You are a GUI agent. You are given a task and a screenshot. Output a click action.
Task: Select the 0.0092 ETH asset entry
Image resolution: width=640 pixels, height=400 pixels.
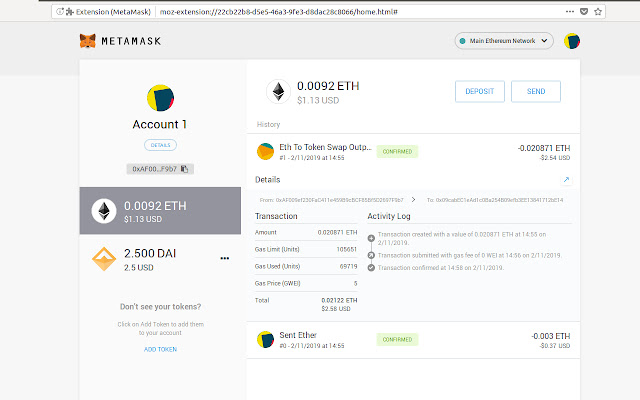click(x=162, y=210)
